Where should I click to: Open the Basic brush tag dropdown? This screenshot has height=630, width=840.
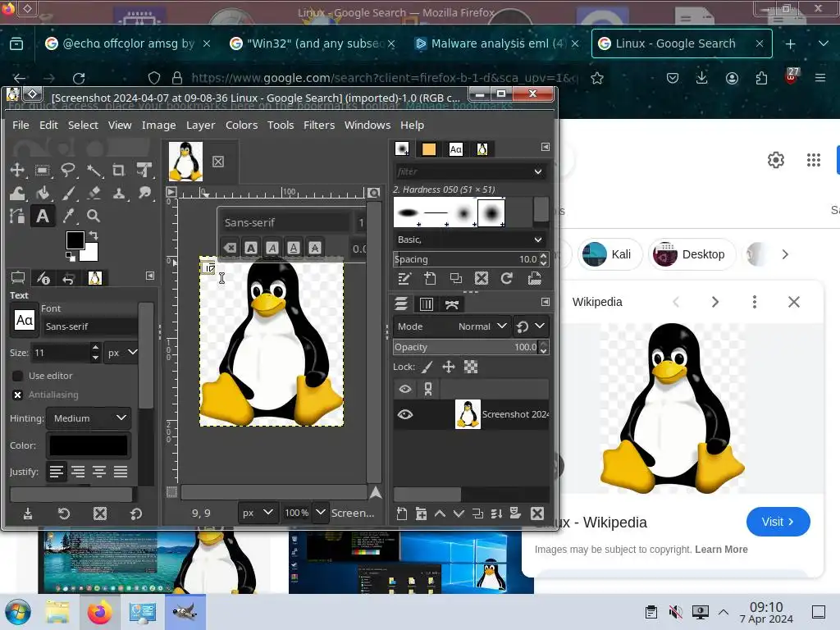tap(470, 240)
